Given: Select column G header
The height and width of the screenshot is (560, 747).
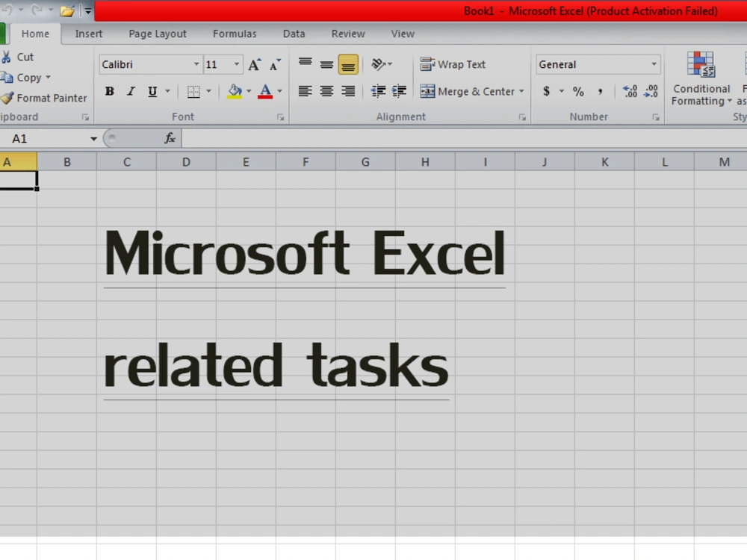Looking at the screenshot, I should coord(365,162).
